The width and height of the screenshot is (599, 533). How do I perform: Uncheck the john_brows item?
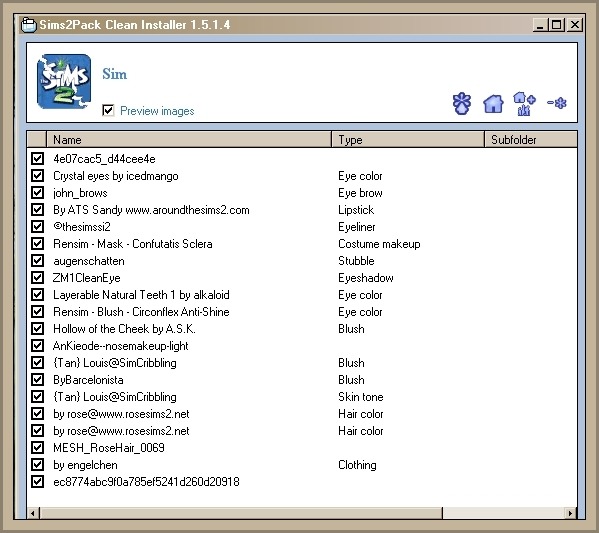tap(37, 193)
